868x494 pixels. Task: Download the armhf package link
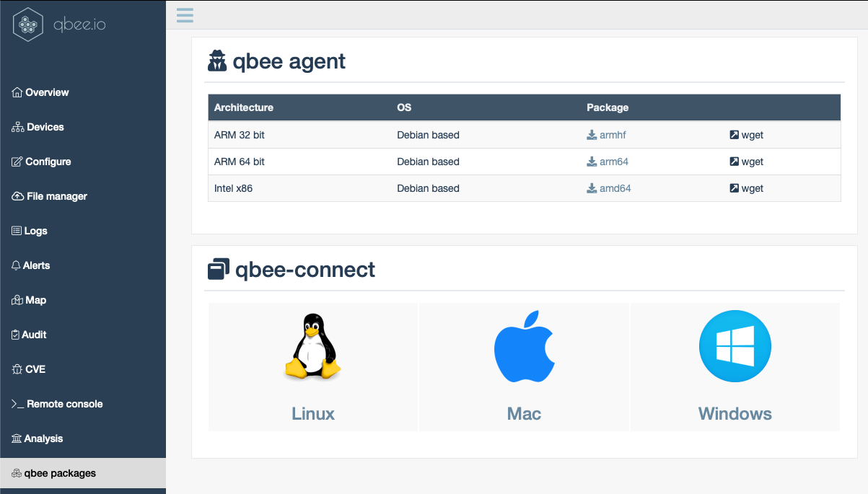tap(613, 135)
